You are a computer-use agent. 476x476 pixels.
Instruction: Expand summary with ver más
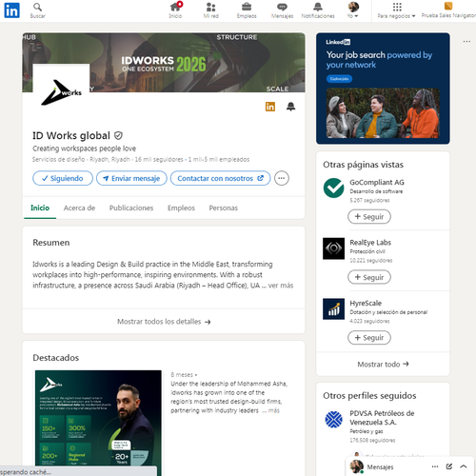pos(281,286)
